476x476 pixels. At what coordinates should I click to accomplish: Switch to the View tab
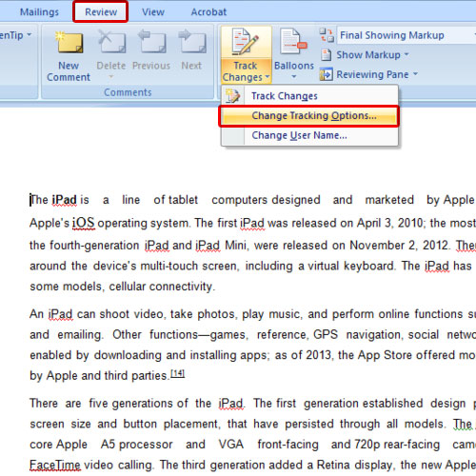[x=153, y=11]
